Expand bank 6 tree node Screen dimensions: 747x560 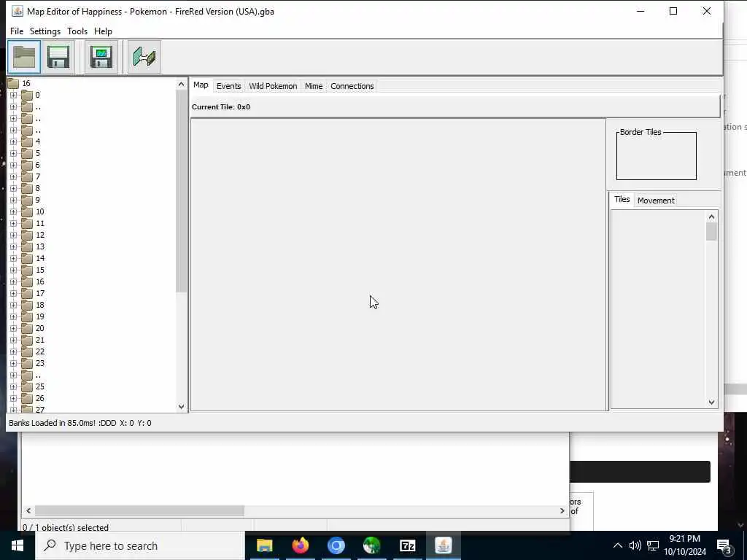pyautogui.click(x=13, y=166)
